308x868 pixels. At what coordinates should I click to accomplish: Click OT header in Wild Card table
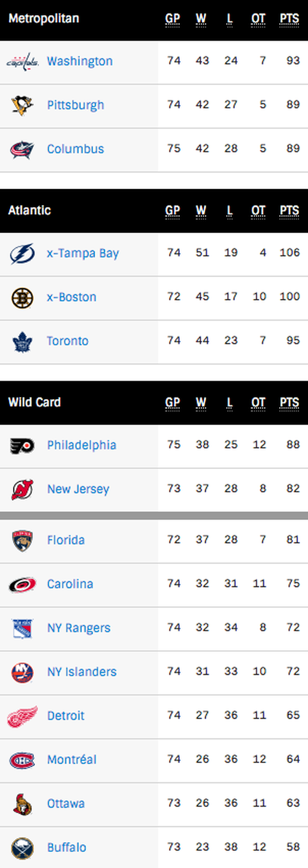point(258,403)
